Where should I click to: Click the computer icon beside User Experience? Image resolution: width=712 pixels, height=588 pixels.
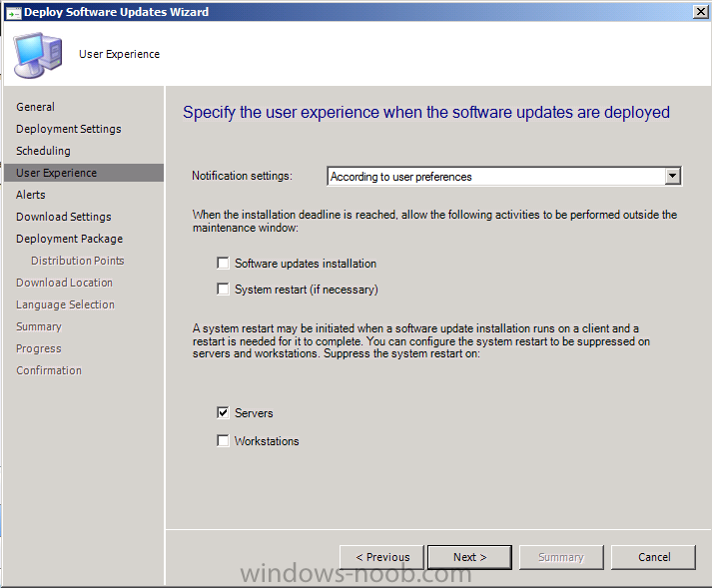click(x=38, y=55)
